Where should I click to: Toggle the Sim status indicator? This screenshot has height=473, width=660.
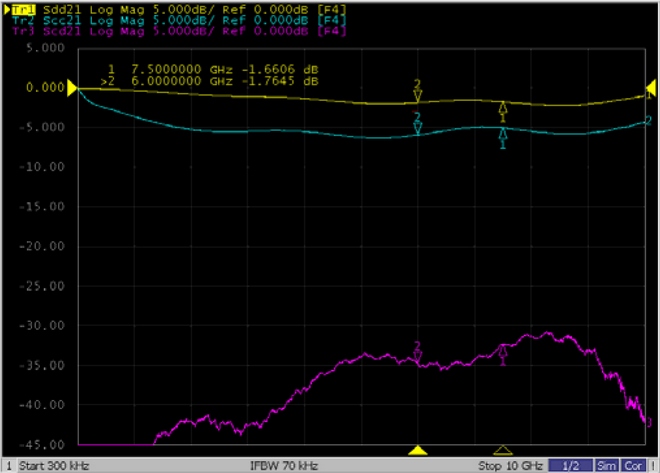tap(607, 466)
